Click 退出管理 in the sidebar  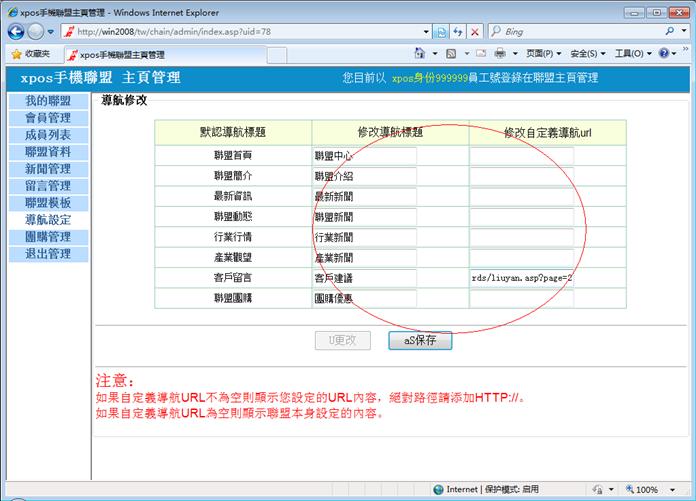47,254
